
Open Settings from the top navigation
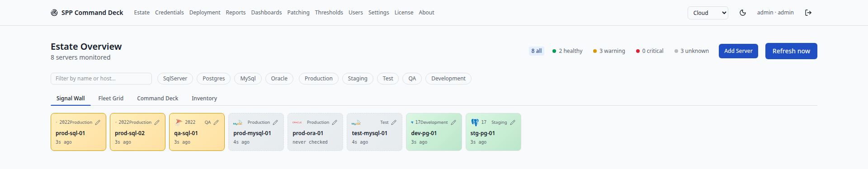click(379, 13)
